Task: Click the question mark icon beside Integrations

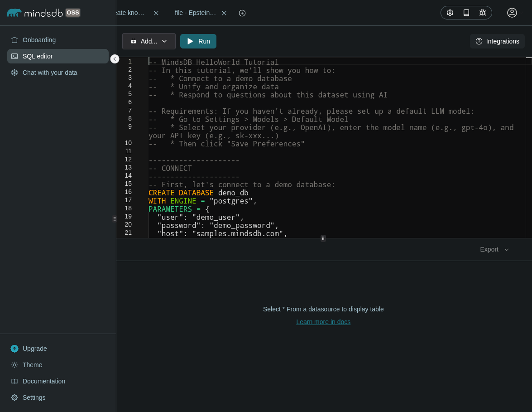Action: (x=479, y=41)
